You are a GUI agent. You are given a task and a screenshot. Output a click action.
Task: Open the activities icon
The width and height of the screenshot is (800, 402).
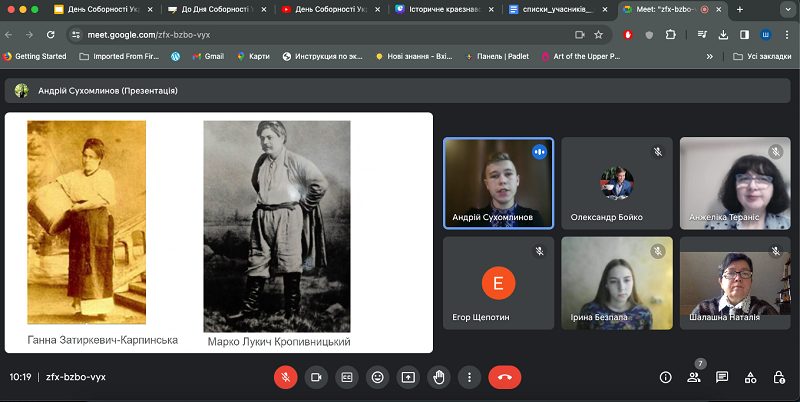pos(751,378)
